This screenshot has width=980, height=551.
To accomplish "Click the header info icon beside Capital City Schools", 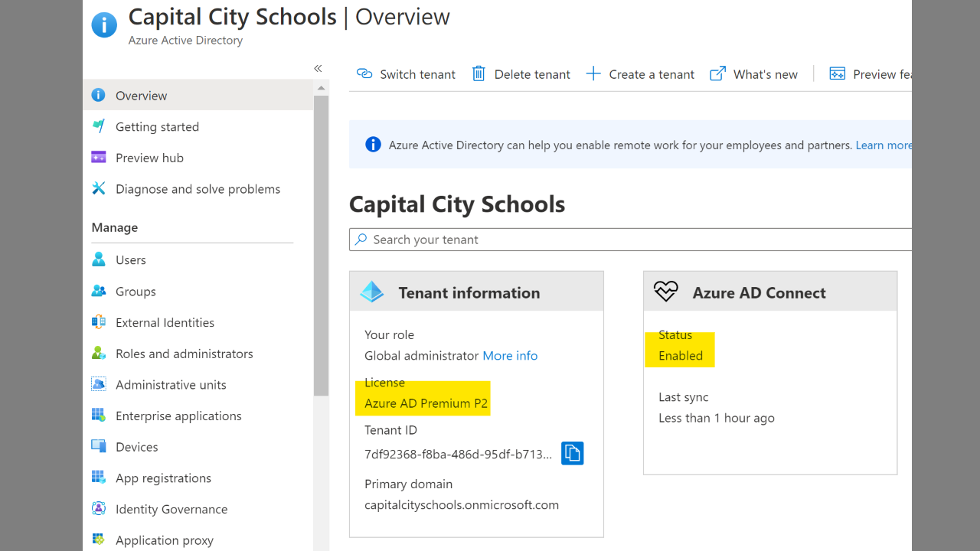I will [104, 24].
